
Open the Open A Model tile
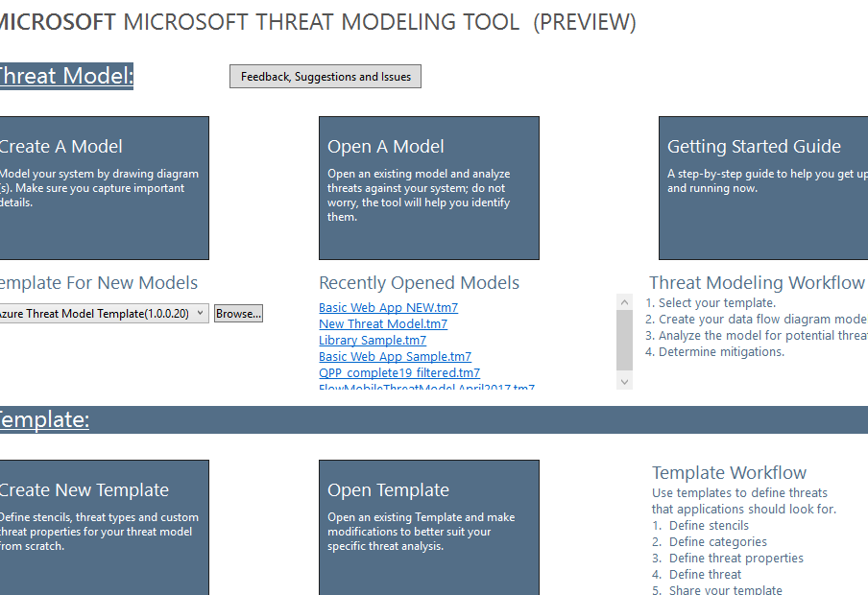click(428, 188)
